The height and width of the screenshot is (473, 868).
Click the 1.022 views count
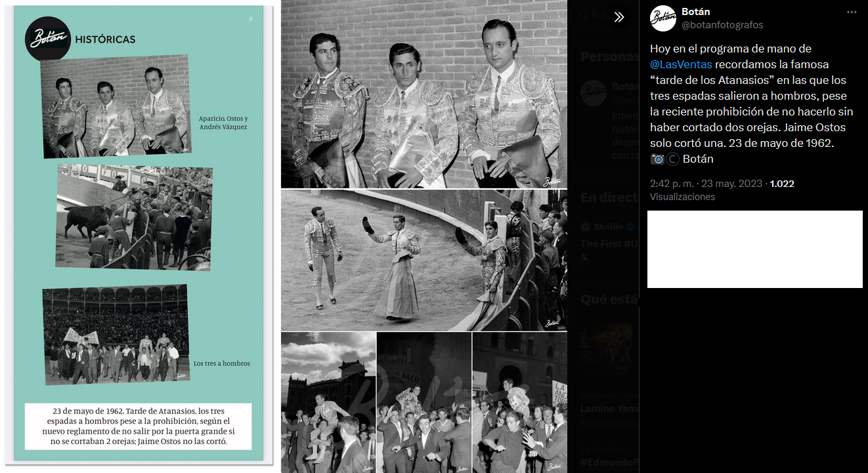click(781, 184)
